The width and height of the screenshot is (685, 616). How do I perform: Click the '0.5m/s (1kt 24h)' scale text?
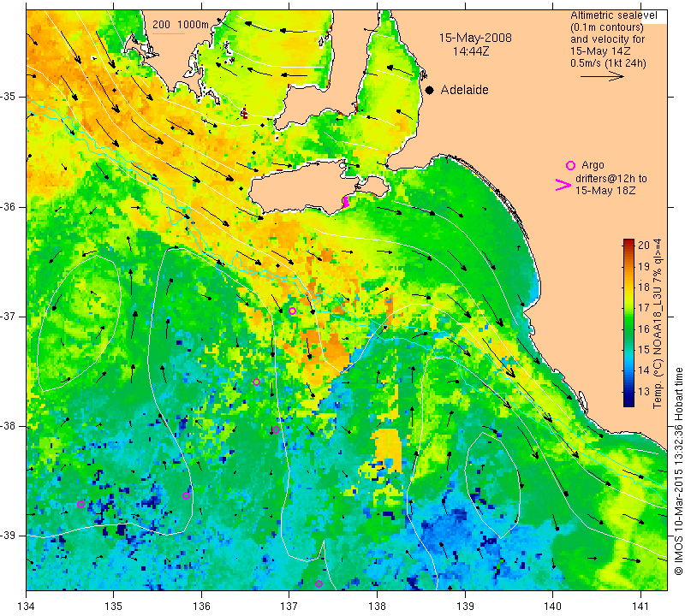click(x=608, y=63)
